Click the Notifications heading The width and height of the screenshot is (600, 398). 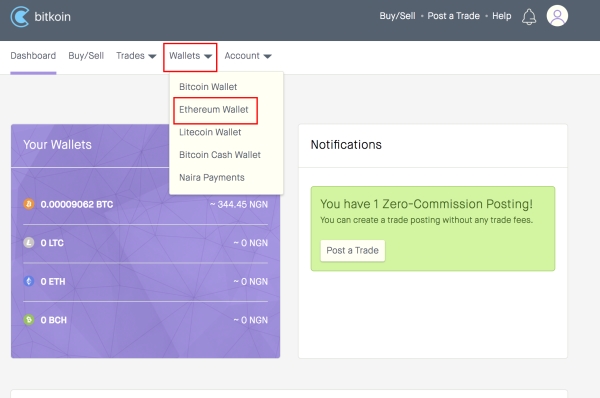[346, 145]
